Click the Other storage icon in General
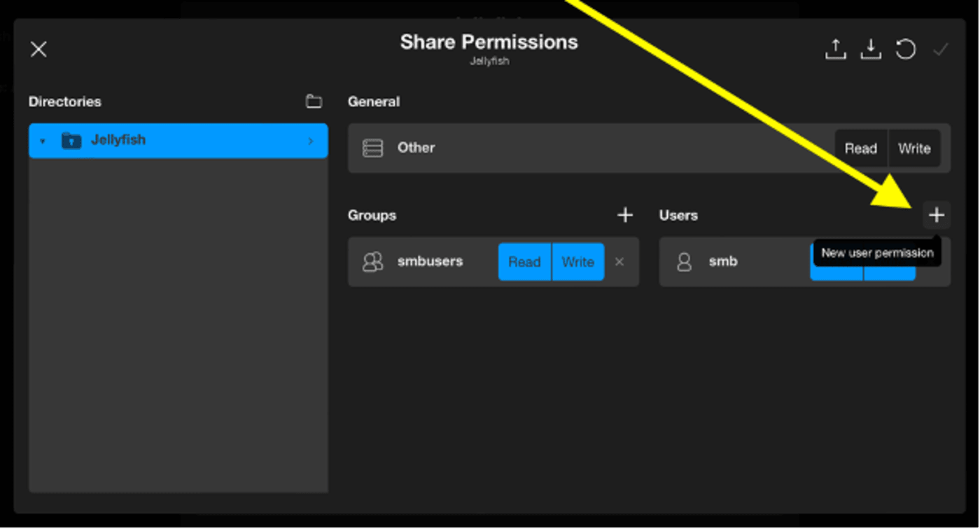Image resolution: width=980 pixels, height=529 pixels. tap(372, 148)
